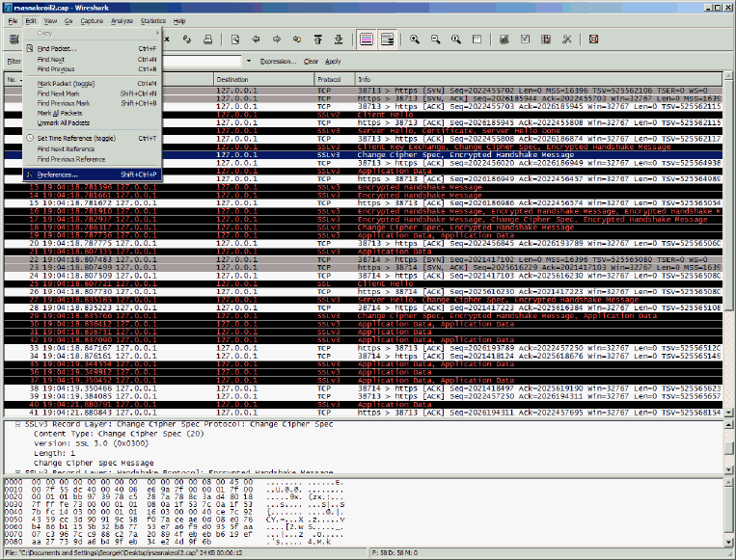Open the Analyze menu
Screen dimensions: 736x560
pos(123,20)
